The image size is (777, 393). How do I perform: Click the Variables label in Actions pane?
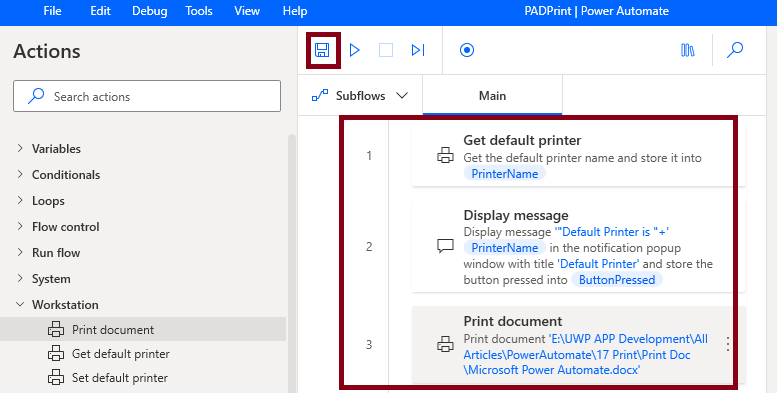[56, 148]
